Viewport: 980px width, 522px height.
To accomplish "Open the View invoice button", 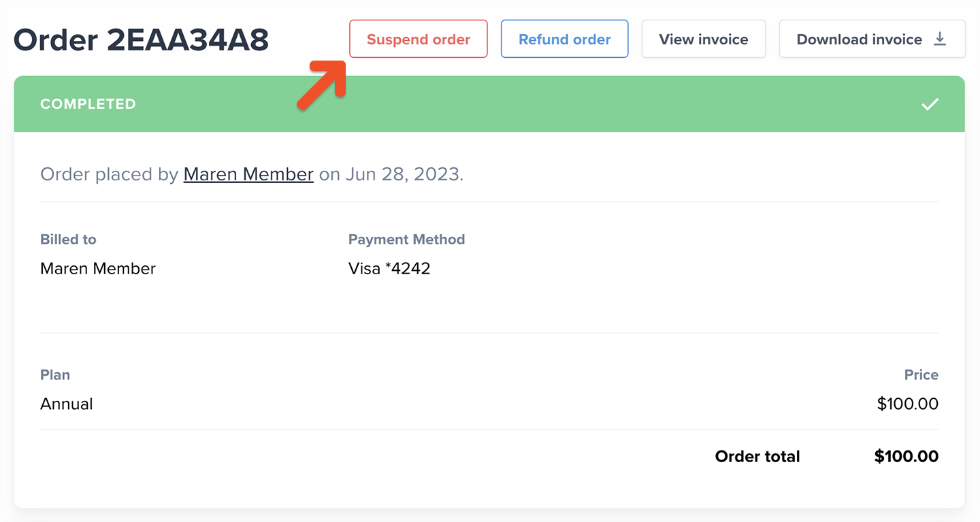I will [x=703, y=39].
